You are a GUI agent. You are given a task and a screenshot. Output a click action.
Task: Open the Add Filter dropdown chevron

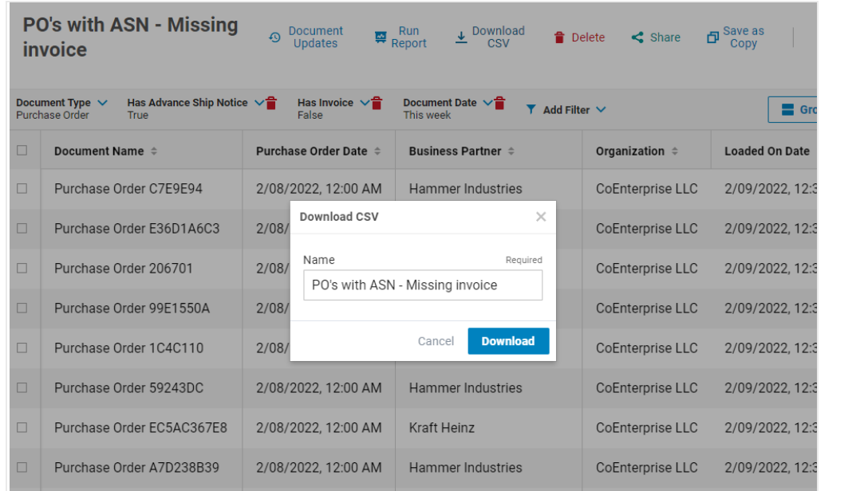coord(602,110)
